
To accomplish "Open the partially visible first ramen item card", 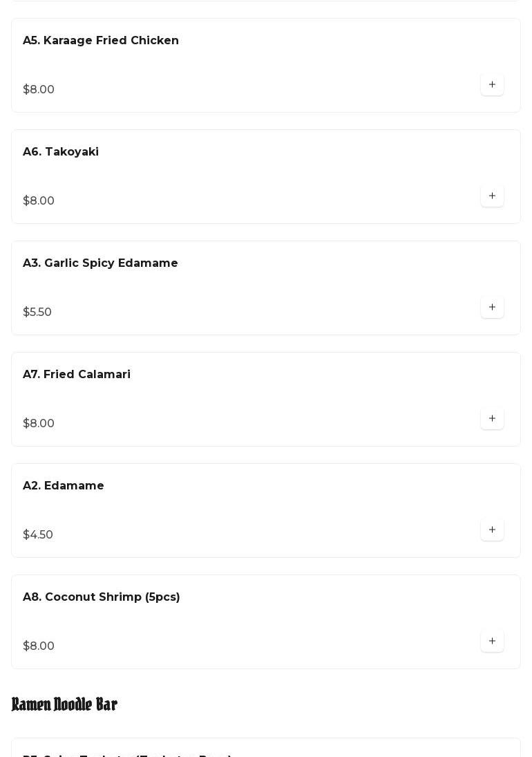I will pyautogui.click(x=266, y=749).
